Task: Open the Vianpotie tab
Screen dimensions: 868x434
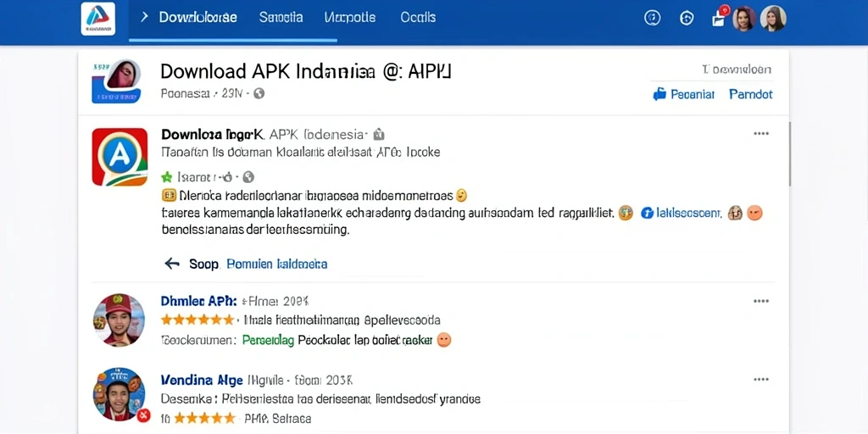Action: click(x=350, y=17)
